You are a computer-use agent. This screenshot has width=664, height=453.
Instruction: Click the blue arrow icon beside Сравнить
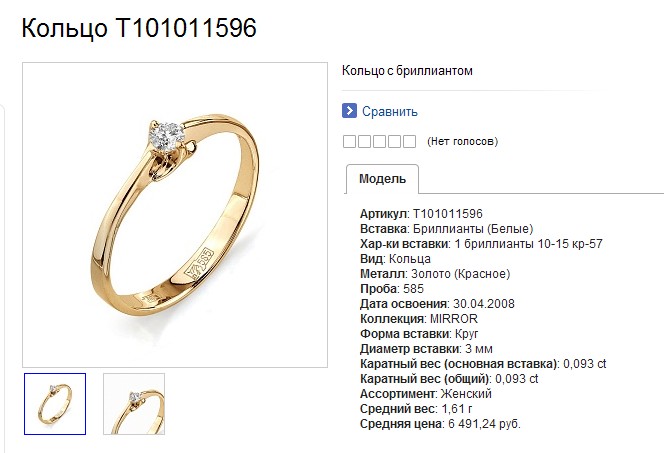click(349, 111)
